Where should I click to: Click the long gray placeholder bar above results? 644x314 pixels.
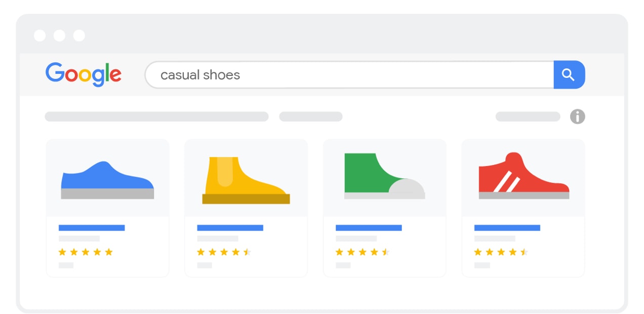coord(156,116)
